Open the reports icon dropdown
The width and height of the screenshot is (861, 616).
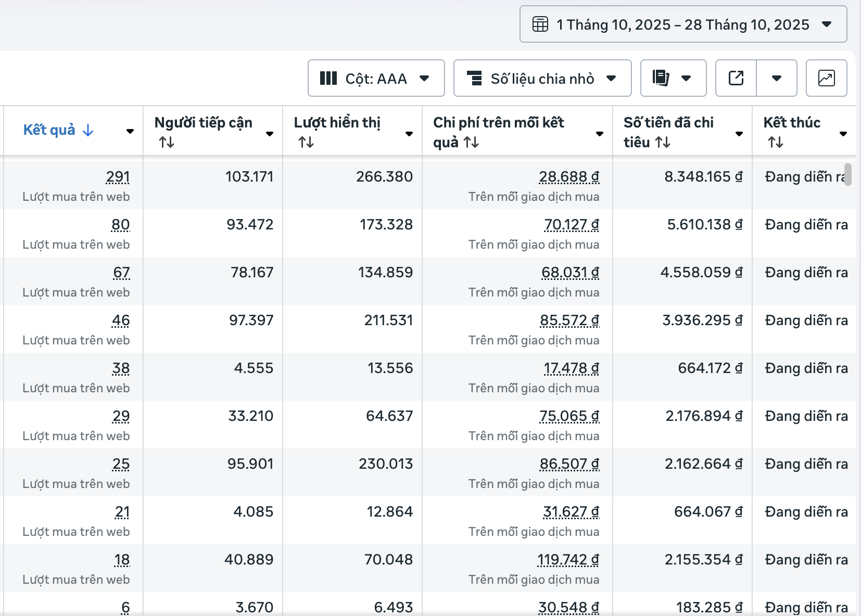(x=673, y=78)
